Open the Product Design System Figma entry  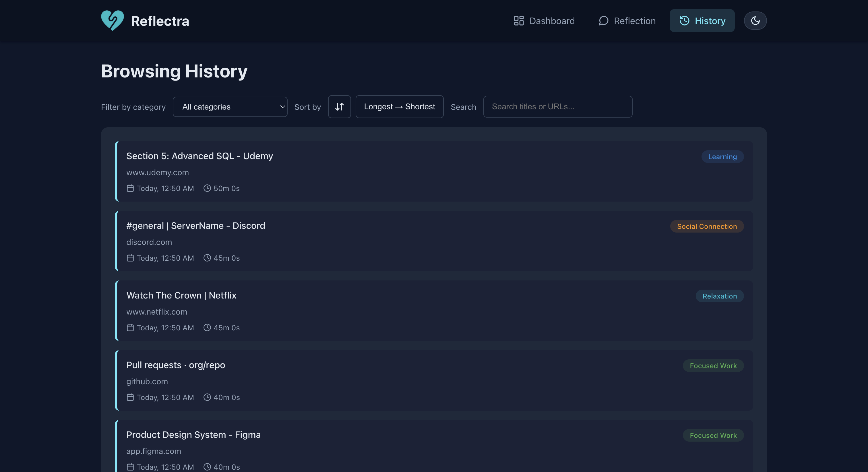tap(193, 435)
